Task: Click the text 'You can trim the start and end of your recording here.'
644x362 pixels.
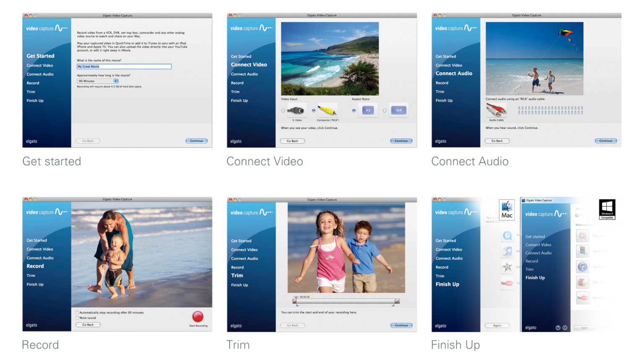Action: point(319,313)
